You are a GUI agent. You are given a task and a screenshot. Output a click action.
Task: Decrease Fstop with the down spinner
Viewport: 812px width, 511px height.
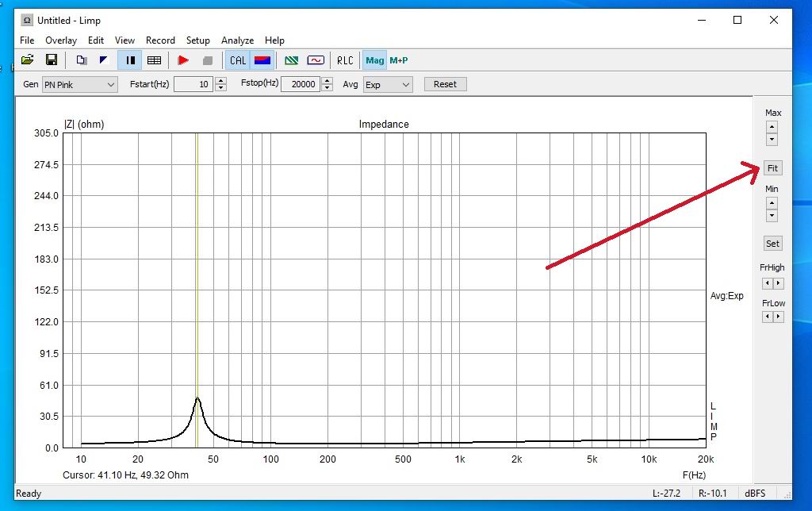pos(327,87)
